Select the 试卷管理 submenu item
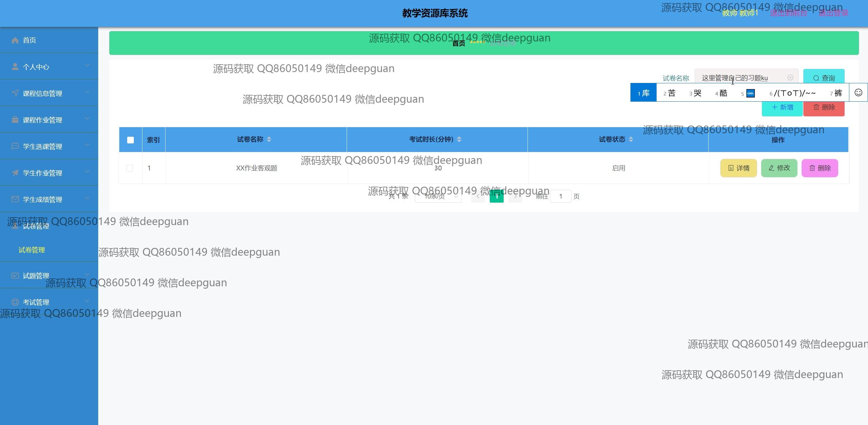 click(x=31, y=250)
